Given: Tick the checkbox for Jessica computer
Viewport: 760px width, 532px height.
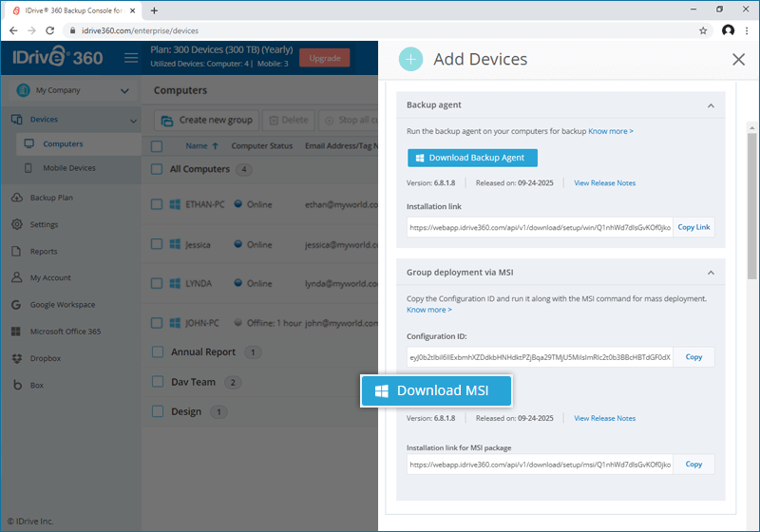Looking at the screenshot, I should point(158,244).
